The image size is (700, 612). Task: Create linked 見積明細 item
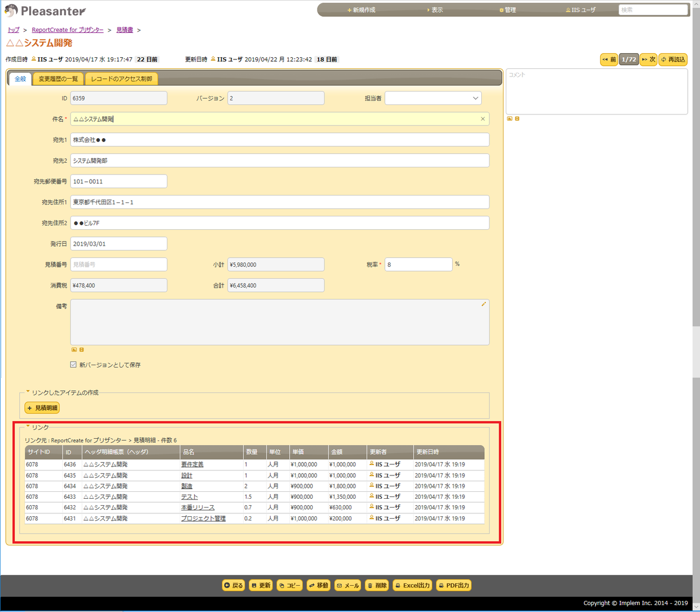point(42,408)
